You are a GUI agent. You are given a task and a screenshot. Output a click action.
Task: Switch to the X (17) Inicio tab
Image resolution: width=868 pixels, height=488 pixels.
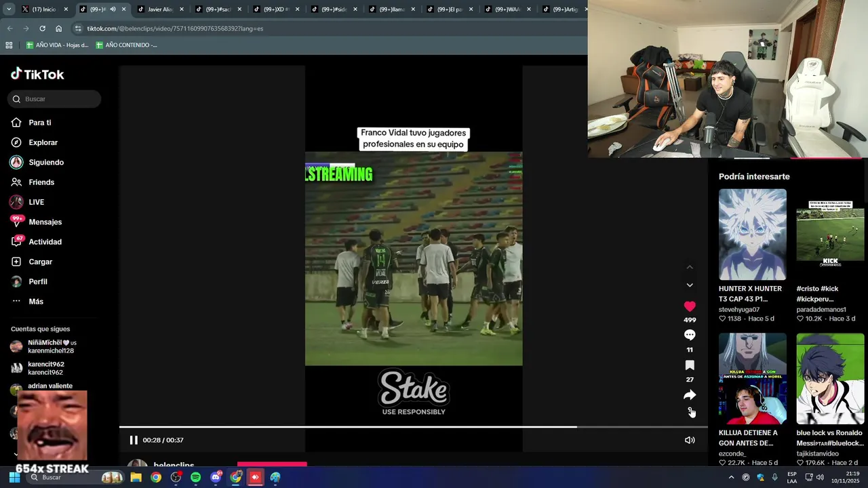tap(45, 9)
